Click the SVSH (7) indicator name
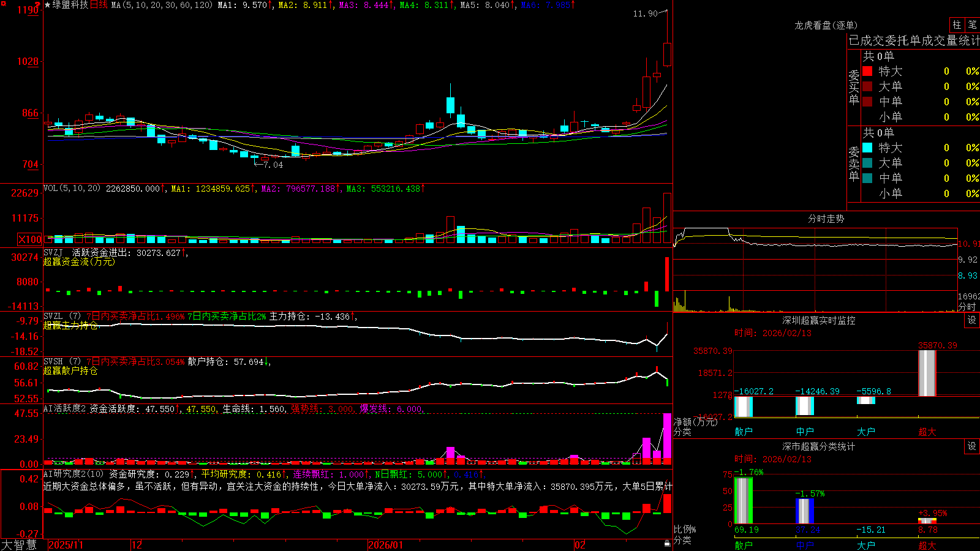The image size is (980, 551). point(62,362)
